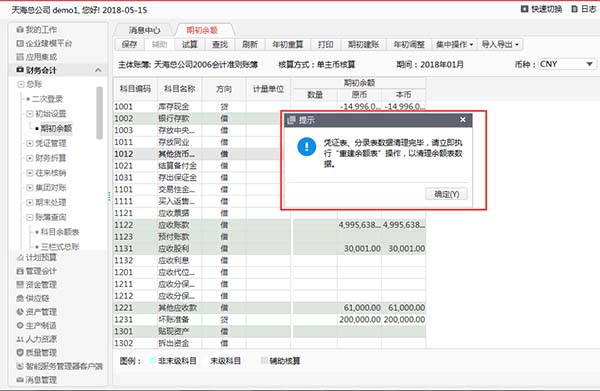Collapse the 财务会计 section chevron
Screen dimensions: 600x391
pos(98,70)
